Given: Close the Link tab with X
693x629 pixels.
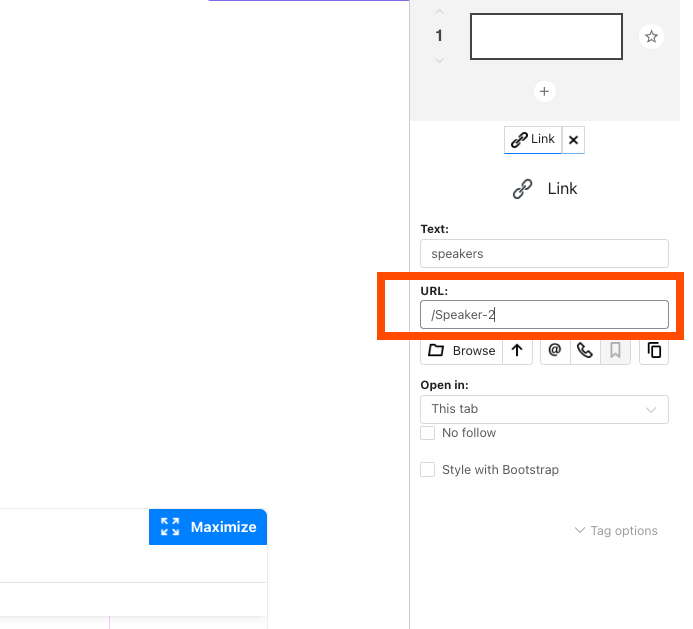Looking at the screenshot, I should tap(573, 140).
